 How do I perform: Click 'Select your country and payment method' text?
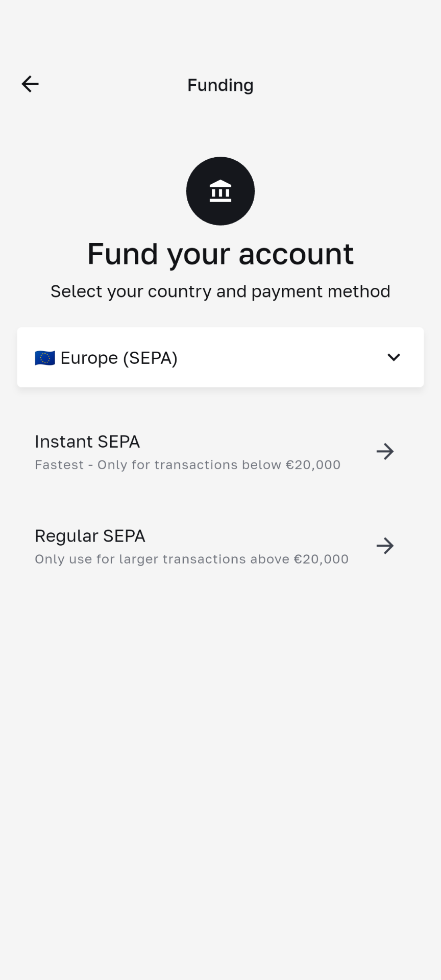pos(220,291)
